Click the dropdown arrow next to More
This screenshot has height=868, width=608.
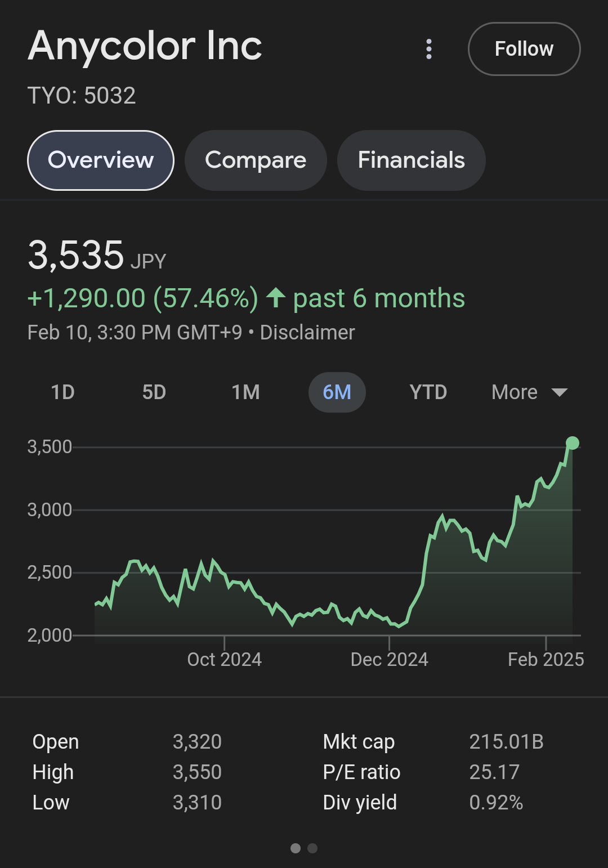click(559, 392)
